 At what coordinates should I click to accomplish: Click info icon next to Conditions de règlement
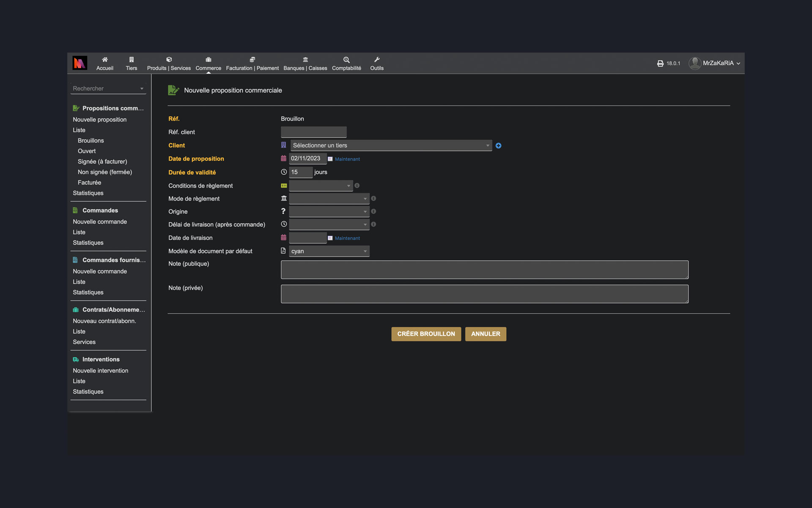pos(357,185)
